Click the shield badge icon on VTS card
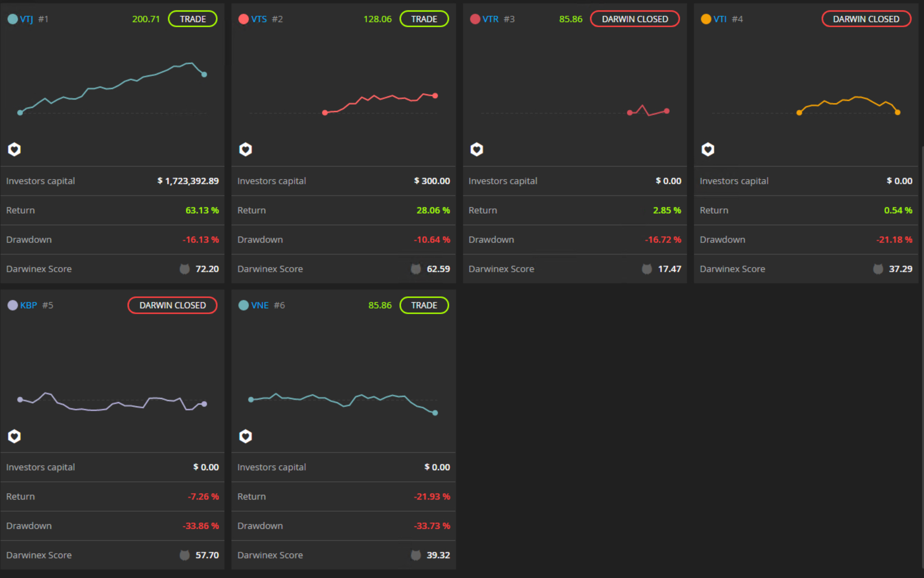The width and height of the screenshot is (924, 578). coord(245,150)
